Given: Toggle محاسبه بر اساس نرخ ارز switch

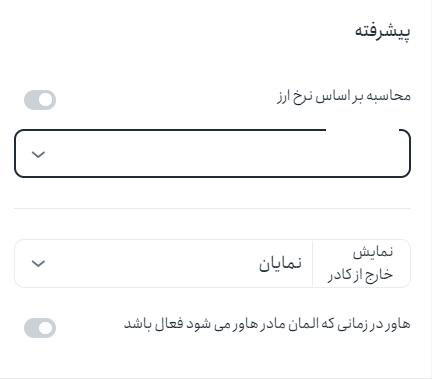Looking at the screenshot, I should [40, 100].
